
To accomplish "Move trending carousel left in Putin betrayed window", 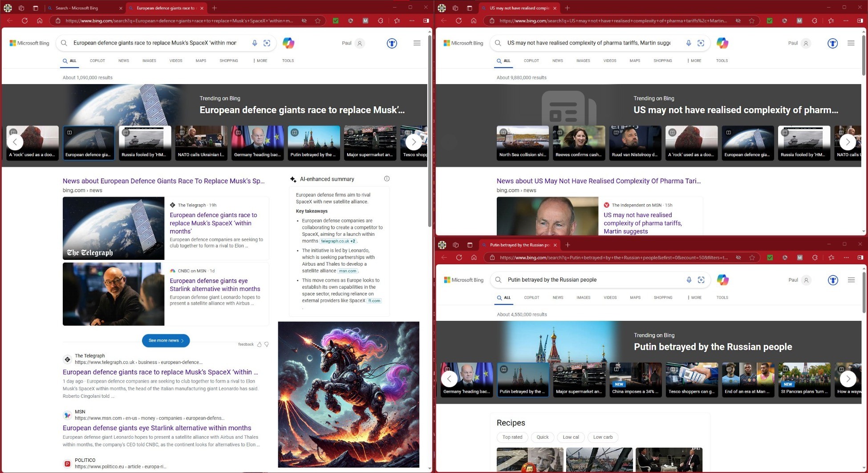I will tap(449, 379).
